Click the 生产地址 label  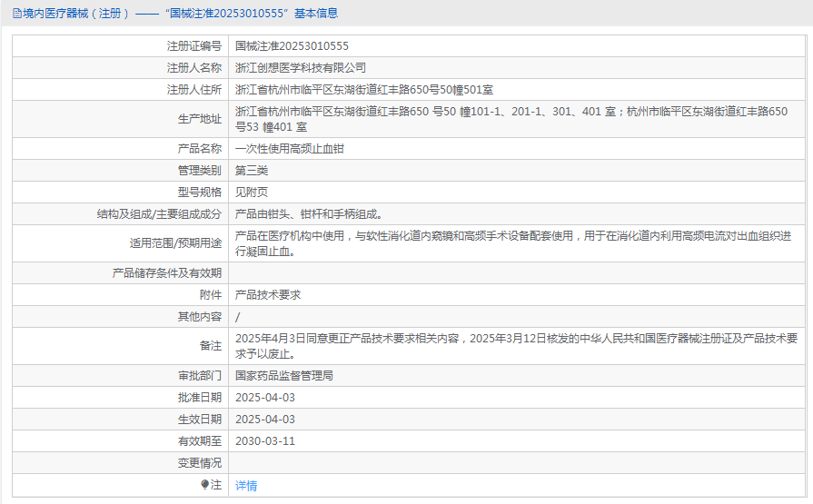pos(200,119)
